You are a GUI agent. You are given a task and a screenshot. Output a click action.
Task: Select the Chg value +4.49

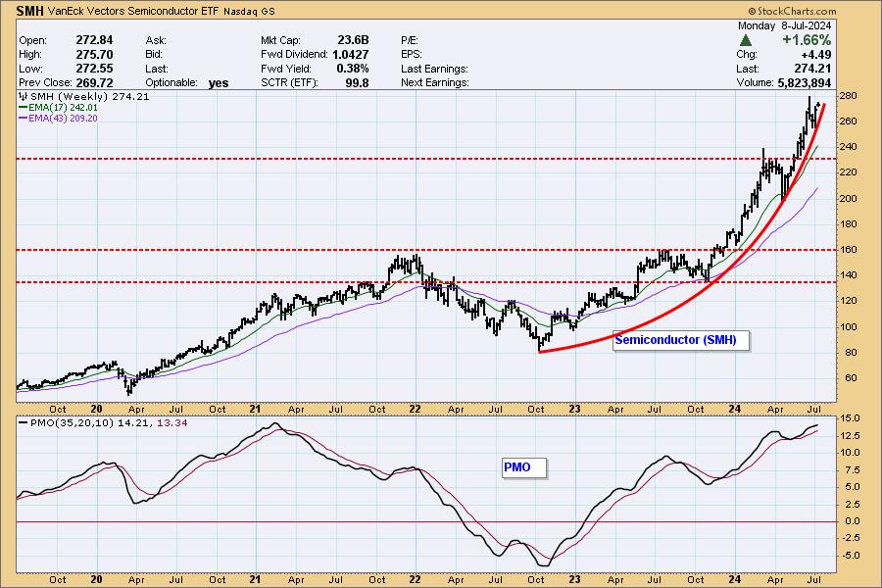click(815, 55)
